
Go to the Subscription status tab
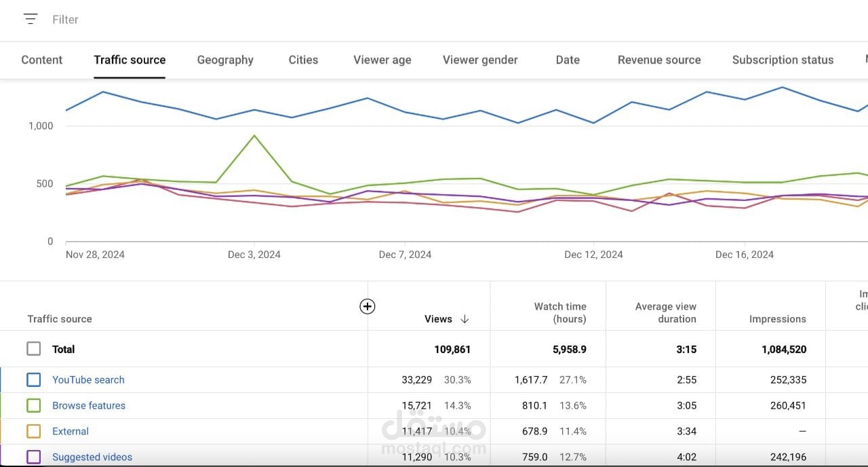783,60
